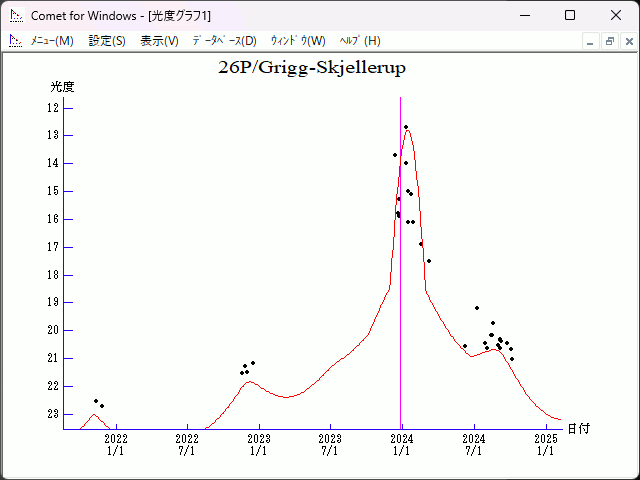
Task: Click the 日付 date axis label
Action: click(579, 429)
